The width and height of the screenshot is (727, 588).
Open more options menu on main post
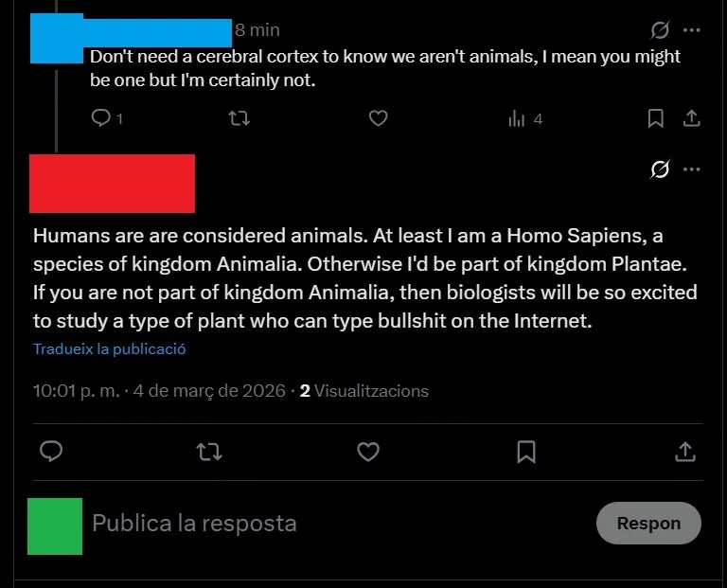692,169
